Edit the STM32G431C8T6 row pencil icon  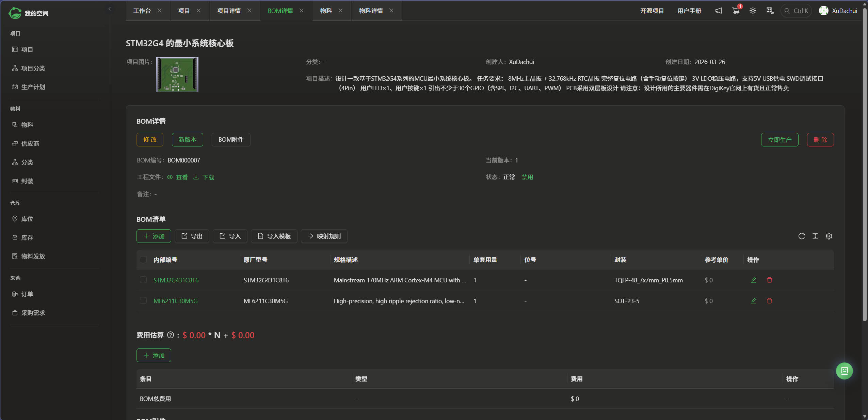(x=753, y=280)
